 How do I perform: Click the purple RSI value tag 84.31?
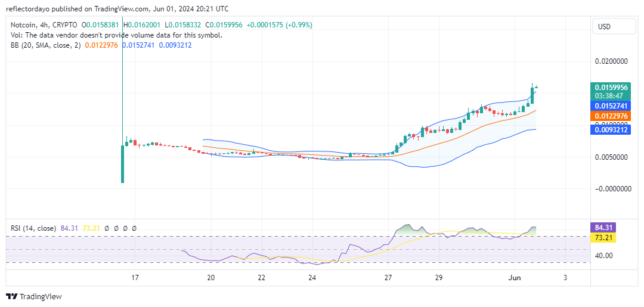[603, 227]
